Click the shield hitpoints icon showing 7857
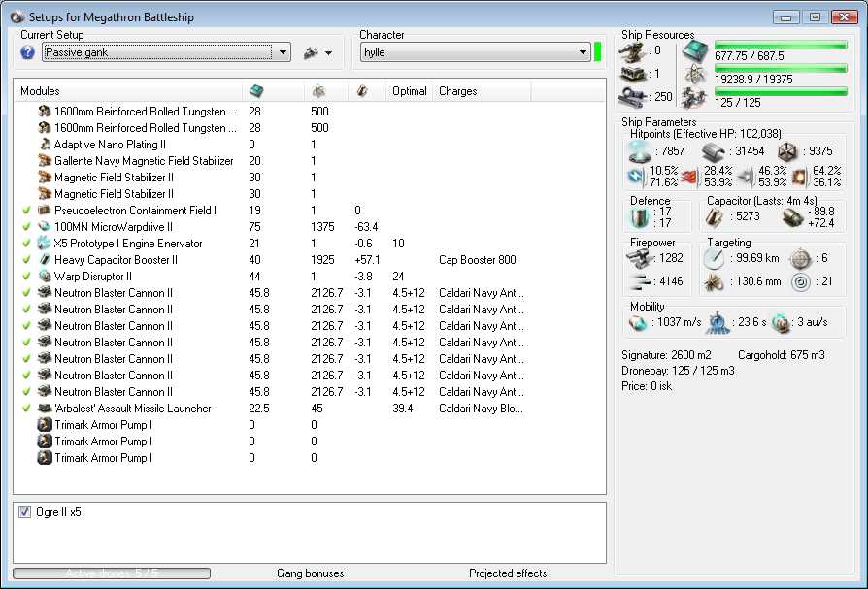This screenshot has height=589, width=868. [x=638, y=151]
